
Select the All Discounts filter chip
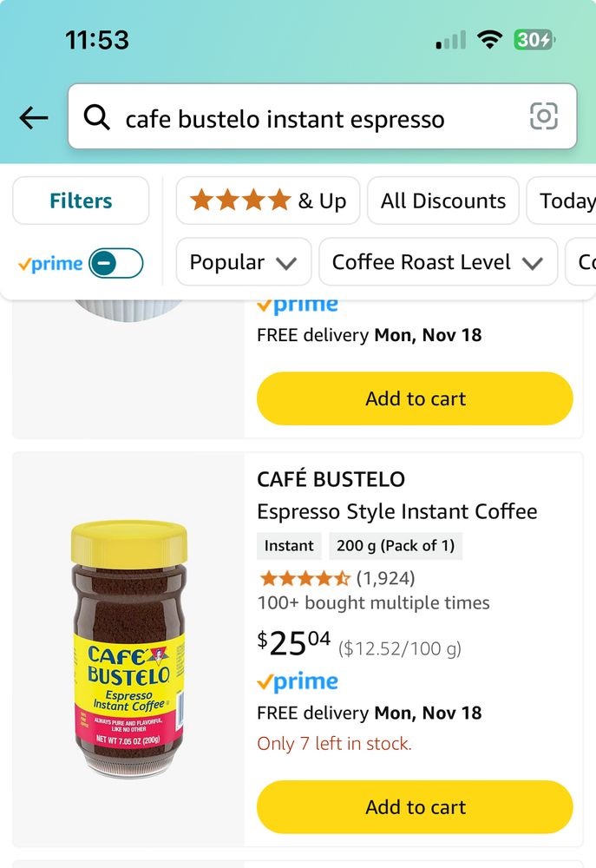coord(442,201)
